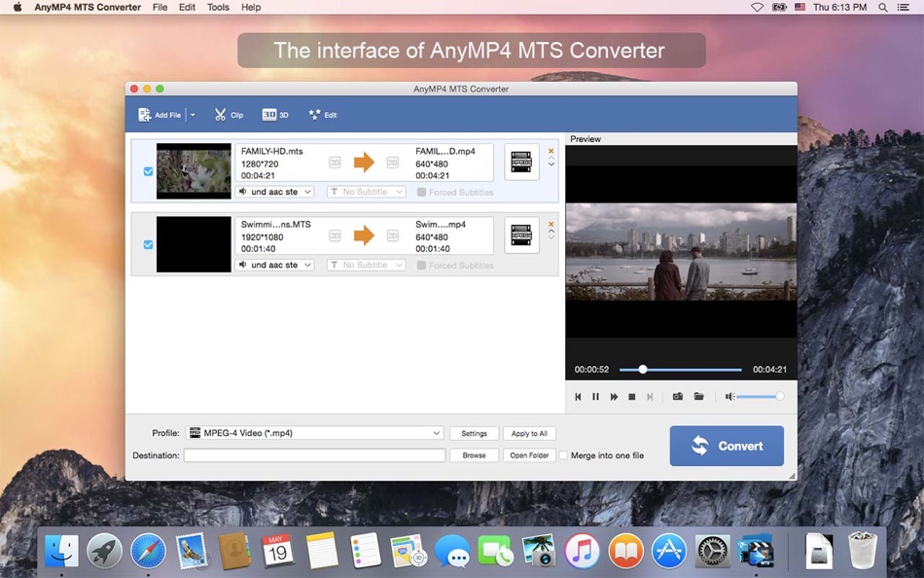Click the Convert button
Image resolution: width=924 pixels, height=578 pixels.
point(727,446)
